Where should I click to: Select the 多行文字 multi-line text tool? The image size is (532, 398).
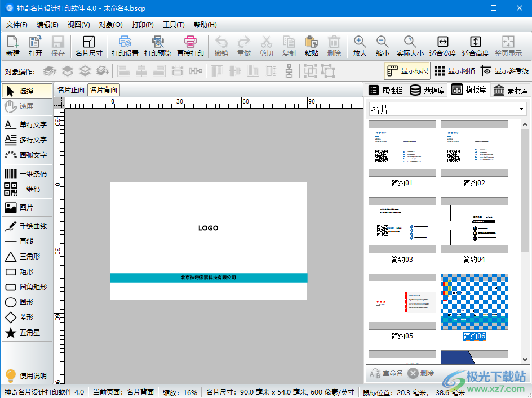26,140
